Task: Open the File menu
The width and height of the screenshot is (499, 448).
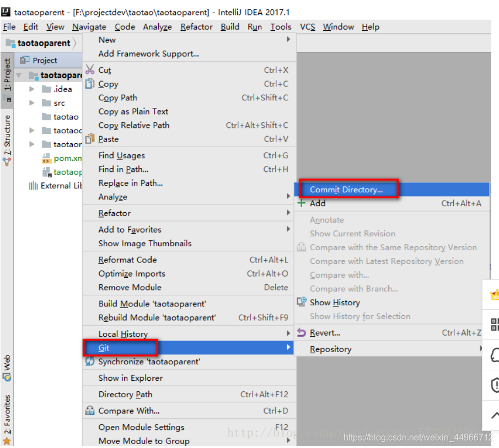Action: 9,26
